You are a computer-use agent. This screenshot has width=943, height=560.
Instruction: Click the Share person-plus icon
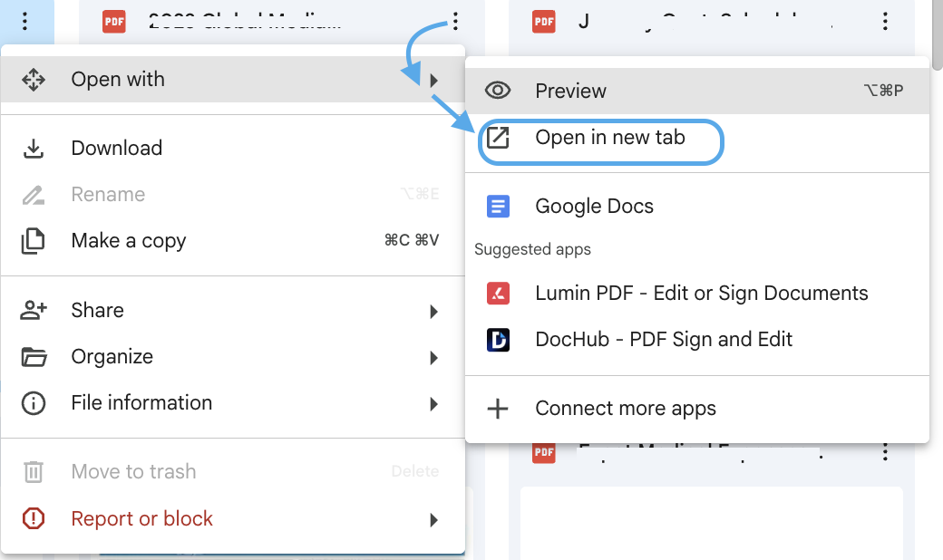coord(33,310)
